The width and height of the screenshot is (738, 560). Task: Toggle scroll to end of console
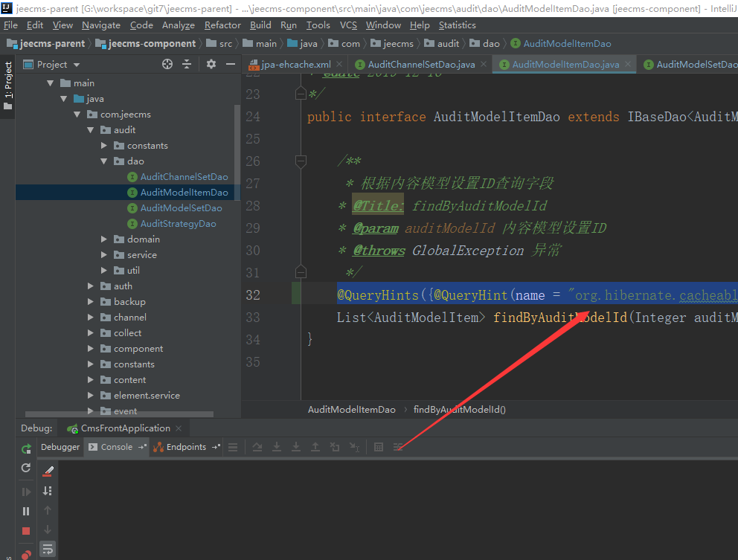click(48, 491)
